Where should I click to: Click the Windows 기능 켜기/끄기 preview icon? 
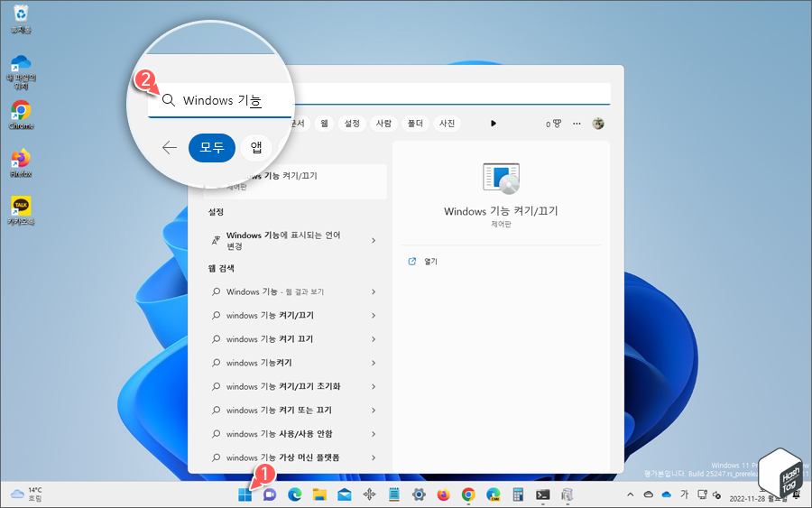click(501, 178)
